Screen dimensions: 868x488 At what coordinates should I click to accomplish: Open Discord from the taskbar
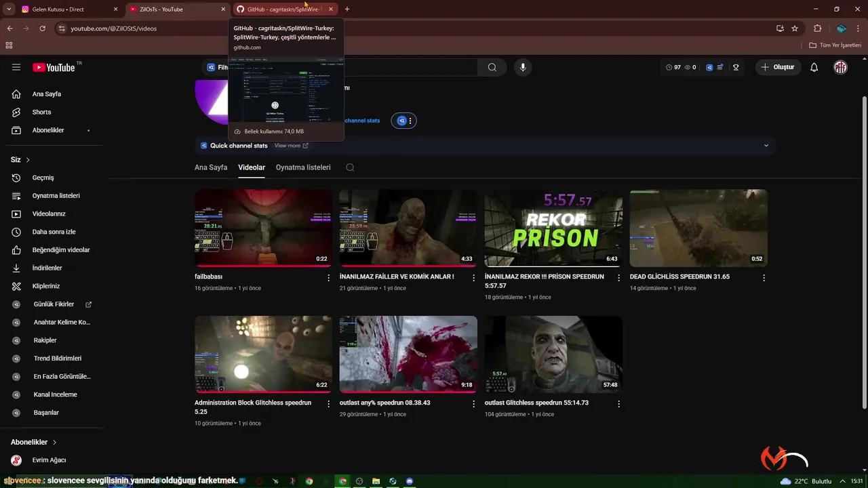tap(410, 481)
